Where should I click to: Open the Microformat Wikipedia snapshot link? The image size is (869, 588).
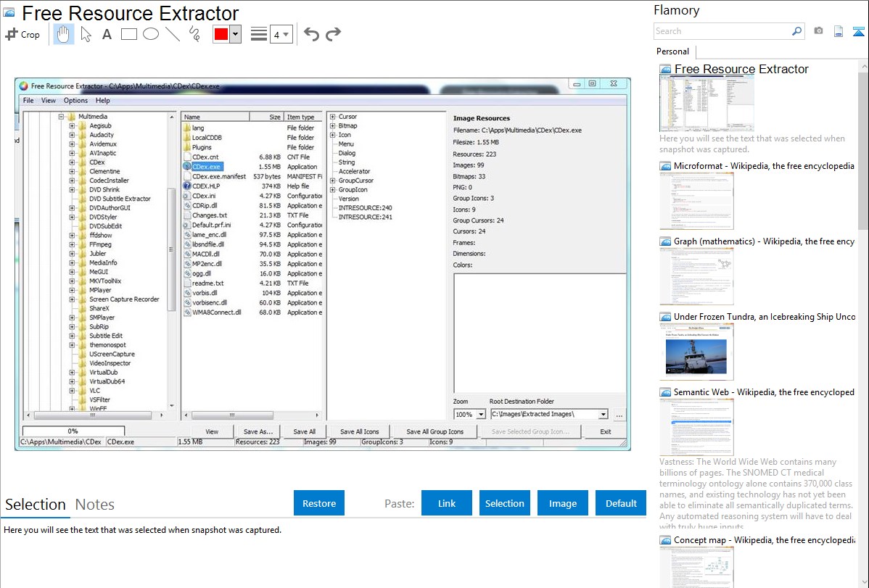pyautogui.click(x=764, y=166)
